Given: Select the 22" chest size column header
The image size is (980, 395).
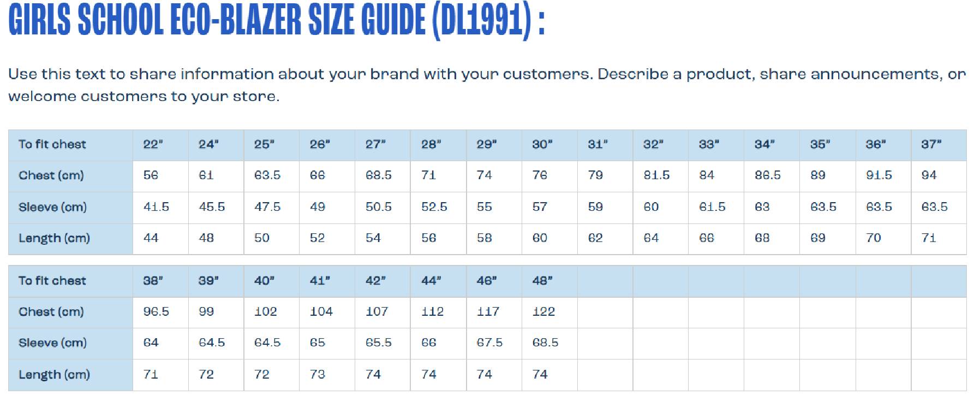Looking at the screenshot, I should tap(153, 145).
